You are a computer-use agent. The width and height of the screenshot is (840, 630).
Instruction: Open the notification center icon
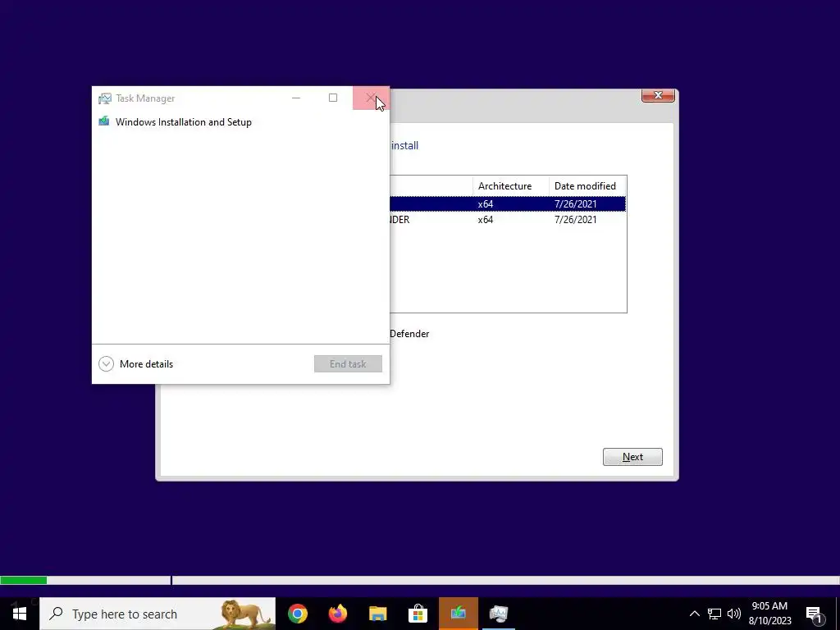click(815, 614)
